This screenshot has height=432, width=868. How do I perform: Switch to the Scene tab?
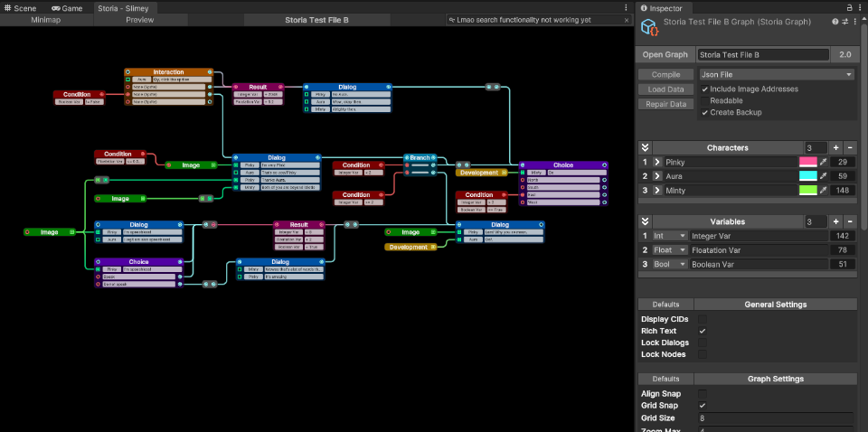click(x=20, y=7)
